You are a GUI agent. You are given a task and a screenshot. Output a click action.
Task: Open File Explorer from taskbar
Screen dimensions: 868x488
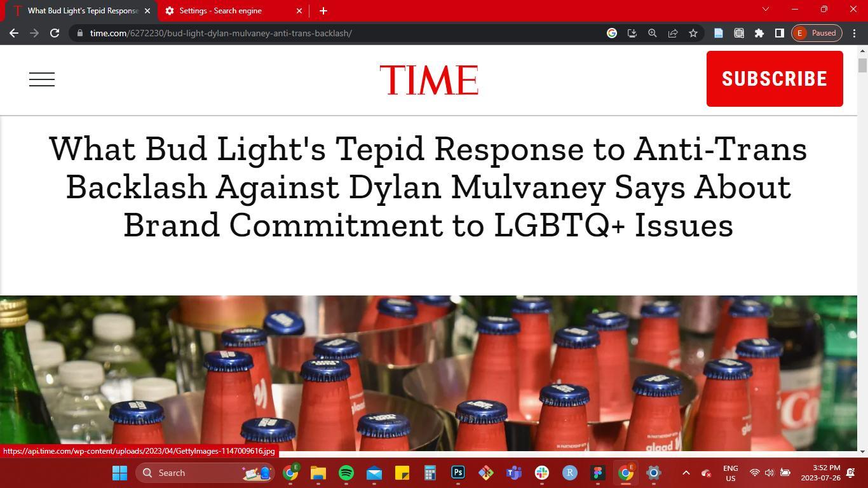point(318,473)
